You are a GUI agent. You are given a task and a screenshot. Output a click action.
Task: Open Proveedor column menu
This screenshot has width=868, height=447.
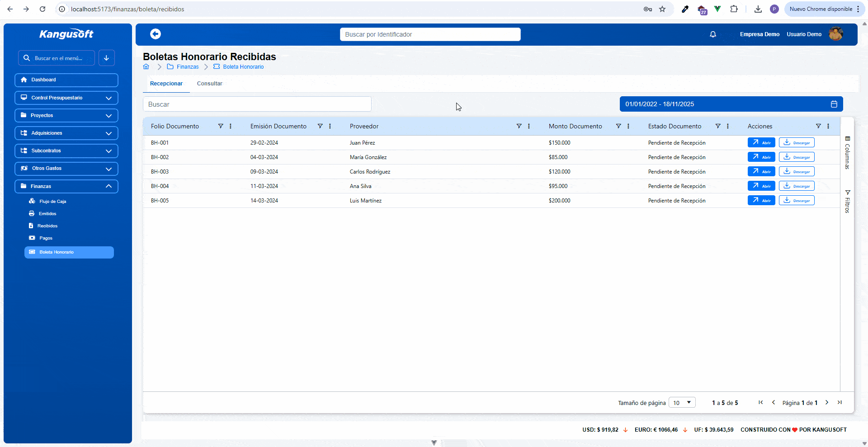click(529, 126)
